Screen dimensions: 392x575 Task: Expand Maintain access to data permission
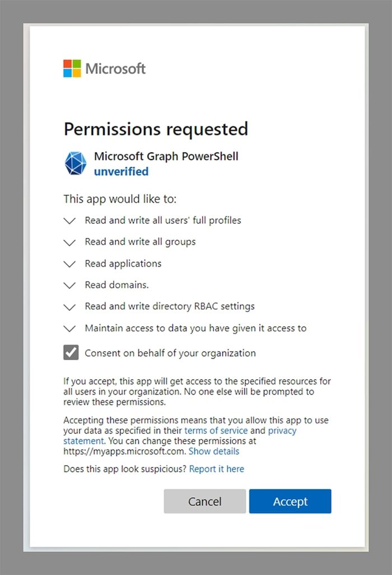coord(69,329)
